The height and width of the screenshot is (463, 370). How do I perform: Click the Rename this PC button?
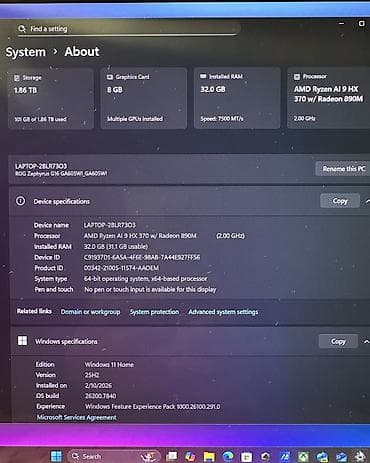(x=343, y=169)
